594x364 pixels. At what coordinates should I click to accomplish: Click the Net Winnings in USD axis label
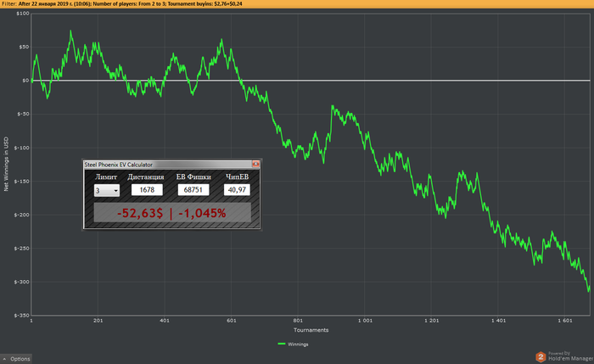pyautogui.click(x=6, y=164)
